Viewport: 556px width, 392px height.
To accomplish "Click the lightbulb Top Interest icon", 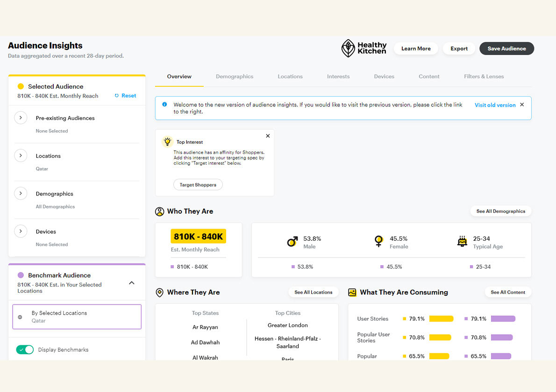I will click(167, 142).
